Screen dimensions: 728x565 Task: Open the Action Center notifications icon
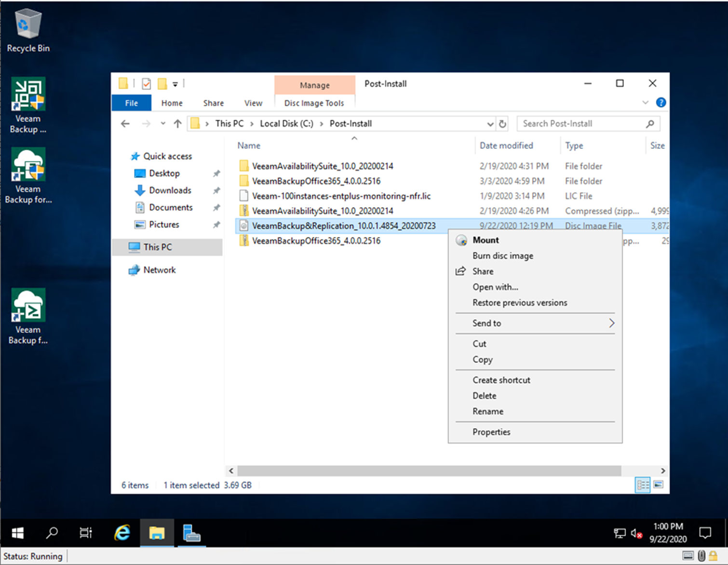coord(705,533)
